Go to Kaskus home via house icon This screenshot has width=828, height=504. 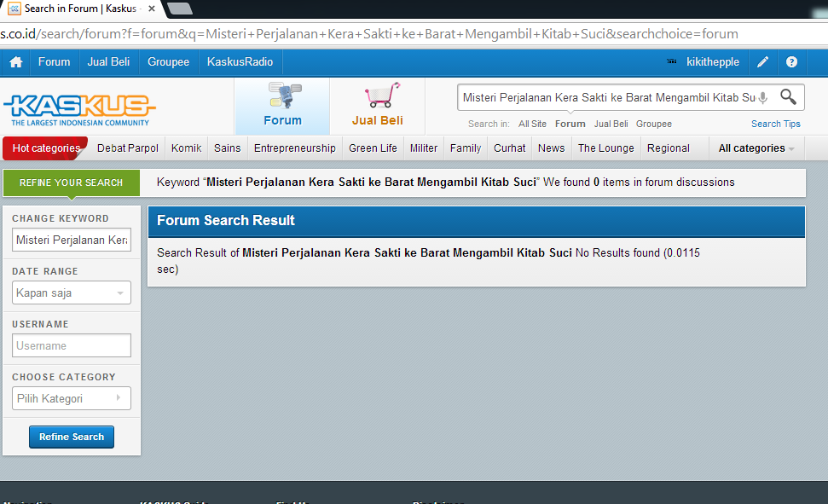point(16,61)
